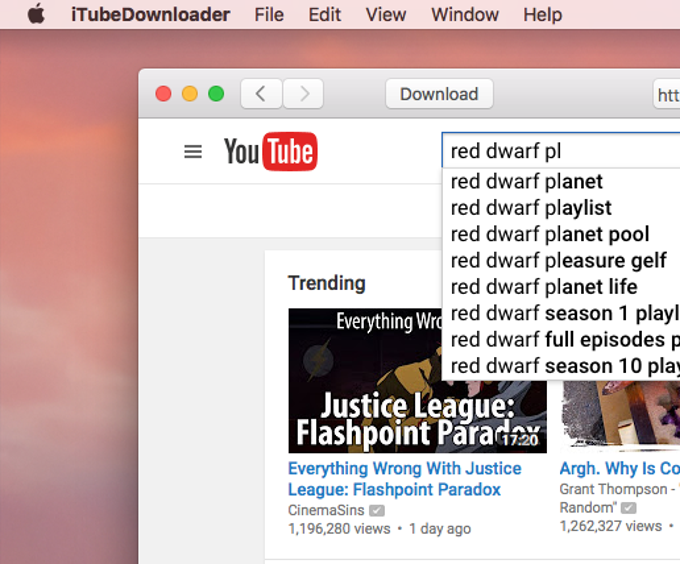Select suggestion 'red dwarf planet'
Viewport: 680px width, 564px height.
click(x=561, y=182)
